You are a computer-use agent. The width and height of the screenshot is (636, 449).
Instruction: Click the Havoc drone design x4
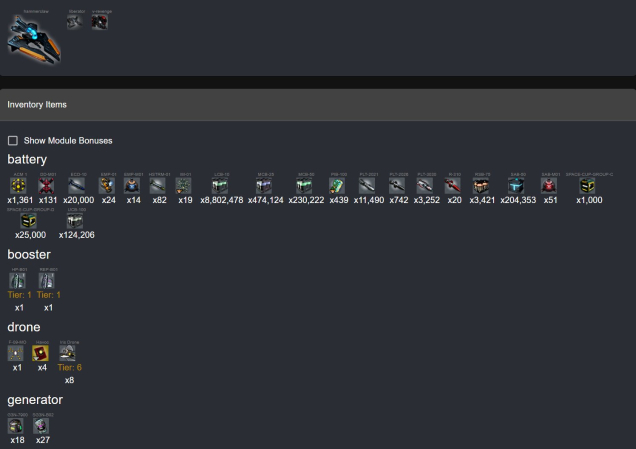click(x=42, y=353)
